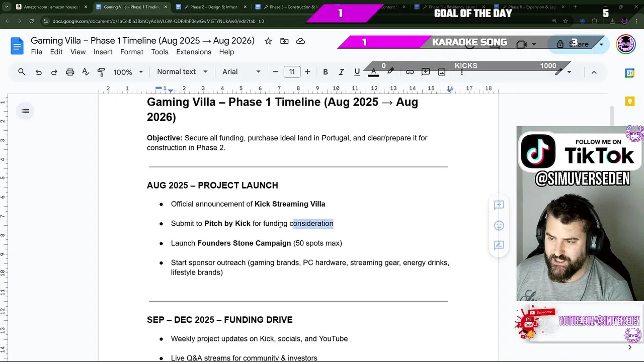644x362 pixels.
Task: Print the document
Action: pyautogui.click(x=70, y=72)
